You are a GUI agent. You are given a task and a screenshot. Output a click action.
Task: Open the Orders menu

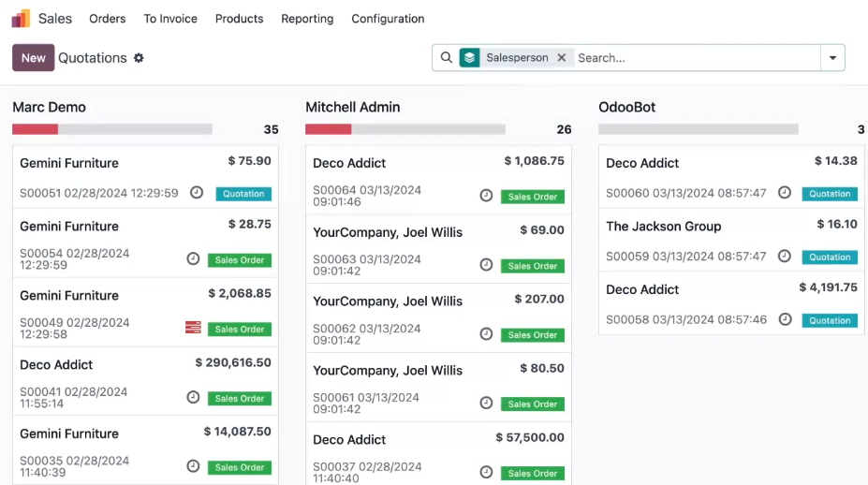108,19
